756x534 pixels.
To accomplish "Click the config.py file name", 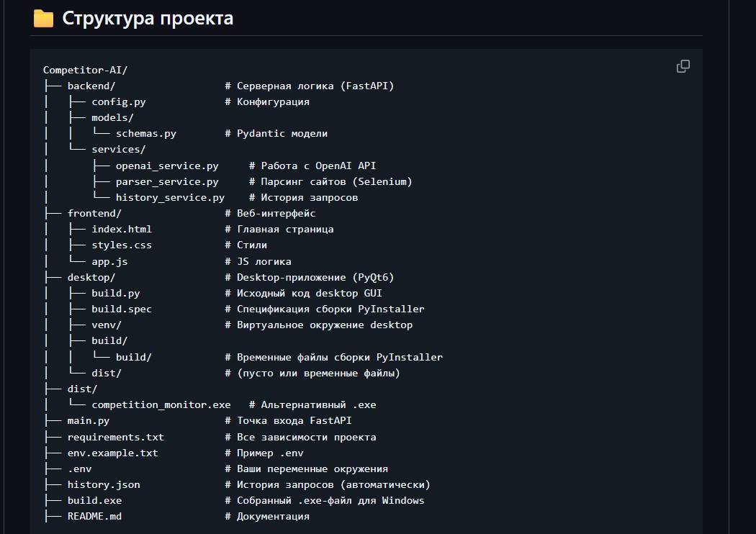I will 119,101.
